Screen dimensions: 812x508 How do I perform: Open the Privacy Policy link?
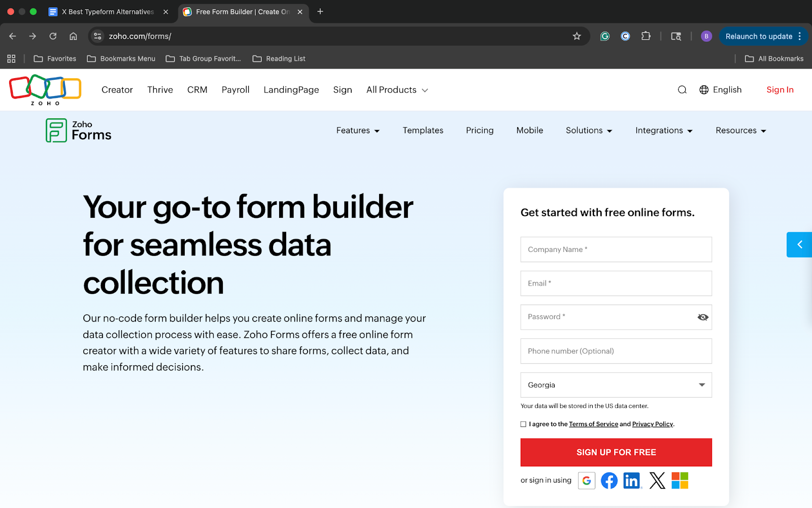click(x=652, y=424)
